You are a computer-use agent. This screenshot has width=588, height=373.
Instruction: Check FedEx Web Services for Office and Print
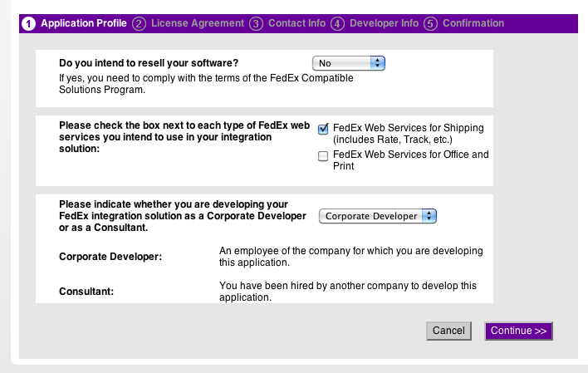tap(323, 156)
